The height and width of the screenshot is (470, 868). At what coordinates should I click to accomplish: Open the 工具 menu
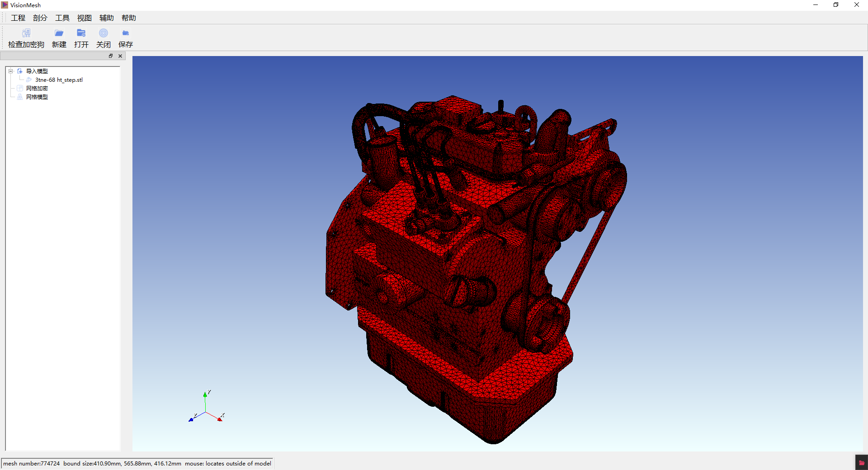(x=62, y=18)
